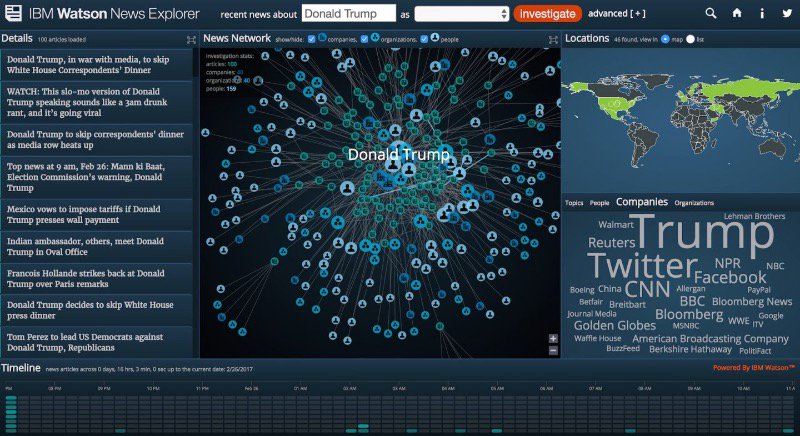Expand the Details panel fullscreen icon
The image size is (800, 436).
[191, 40]
